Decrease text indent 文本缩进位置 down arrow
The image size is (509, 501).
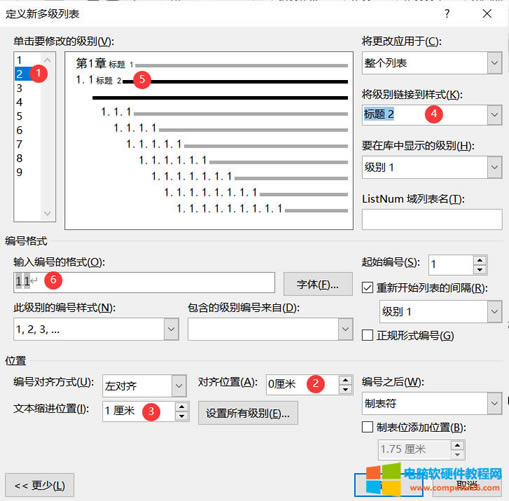pos(182,416)
